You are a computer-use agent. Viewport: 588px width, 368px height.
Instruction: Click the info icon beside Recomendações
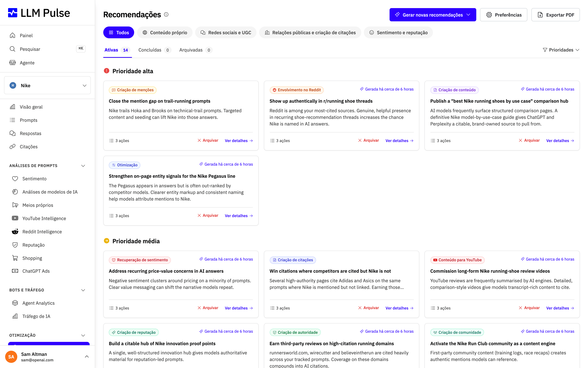click(166, 14)
